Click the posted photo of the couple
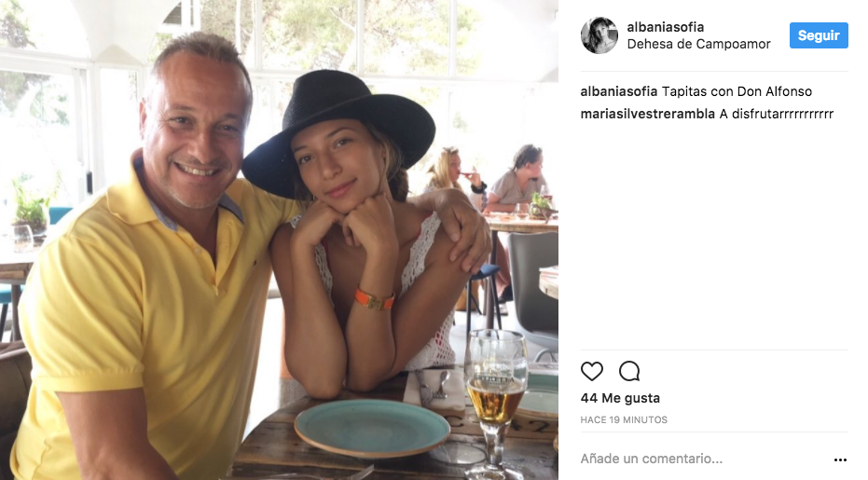Screen dimensions: 868x480 [x=279, y=240]
